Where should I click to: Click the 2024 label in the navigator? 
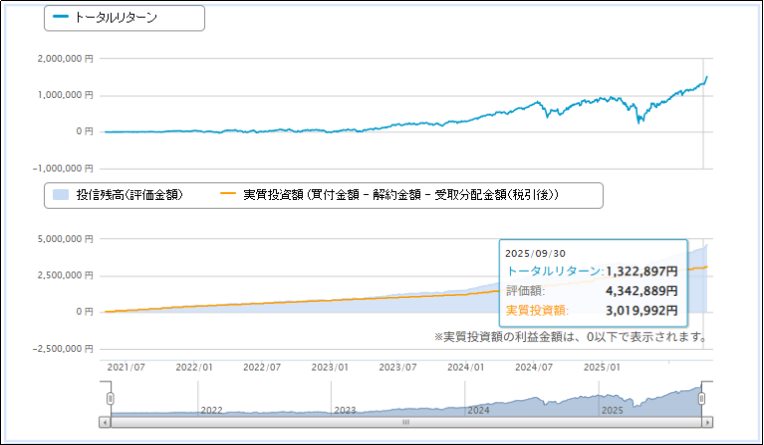(478, 410)
